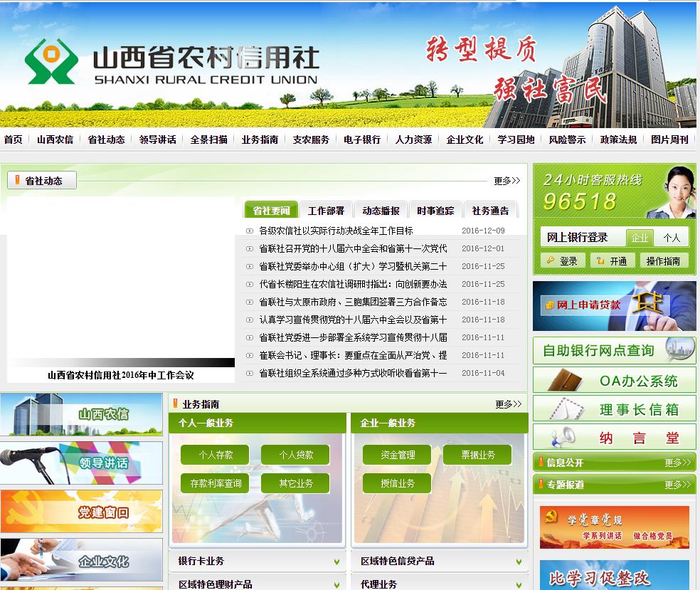The height and width of the screenshot is (590, 700).
Task: Click the 开通 online banking button
Action: point(613,260)
